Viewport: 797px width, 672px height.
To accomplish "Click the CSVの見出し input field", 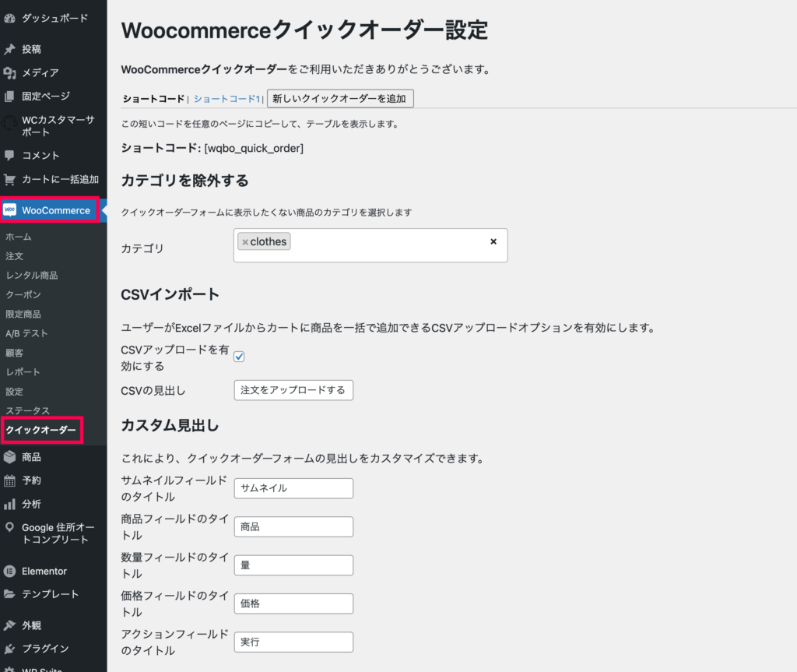I will [293, 390].
